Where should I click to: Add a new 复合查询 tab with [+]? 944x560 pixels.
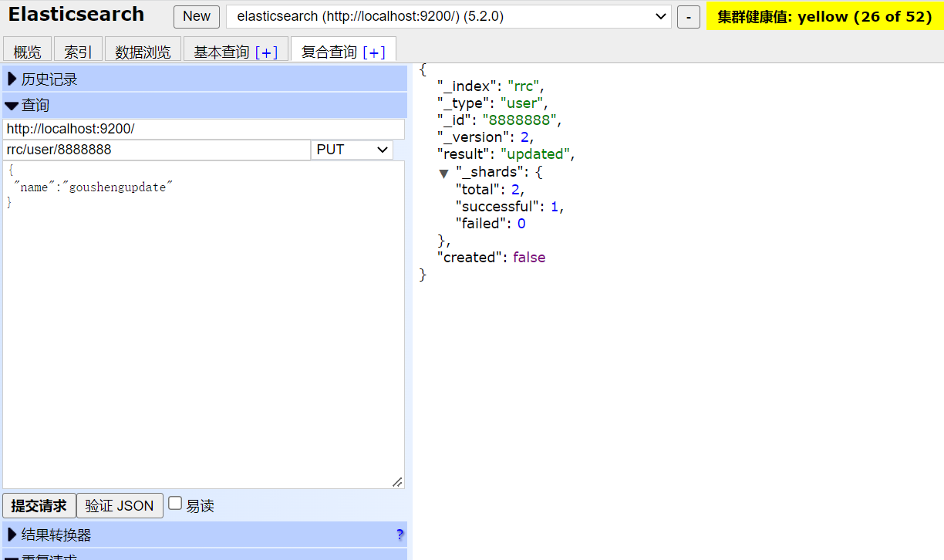pos(373,52)
